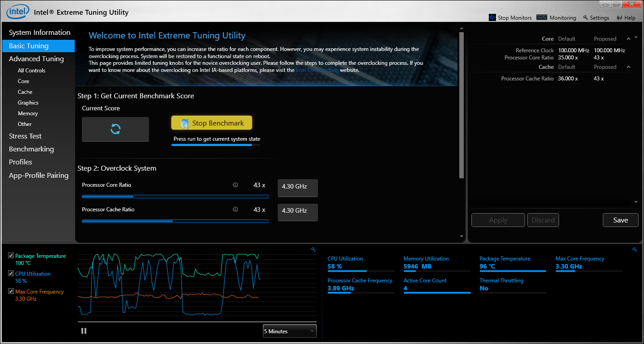This screenshot has width=644, height=344.
Task: Click the Stop Monitors label
Action: 515,18
